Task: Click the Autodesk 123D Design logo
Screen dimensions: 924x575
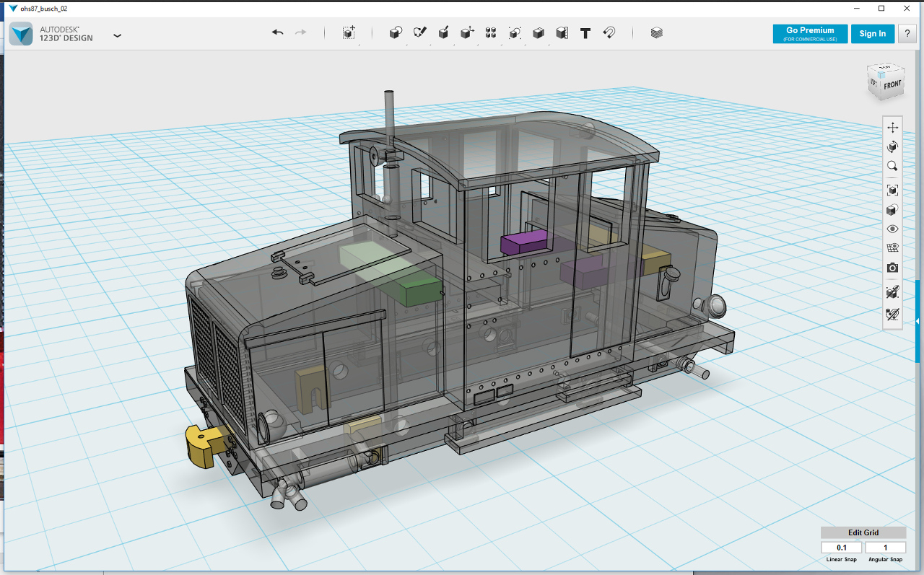Action: 22,33
